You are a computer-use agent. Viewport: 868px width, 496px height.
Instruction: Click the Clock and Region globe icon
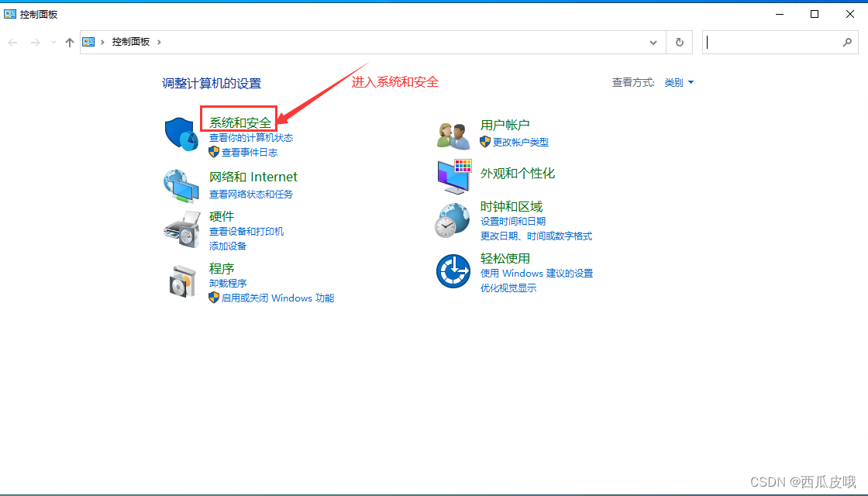click(x=453, y=220)
